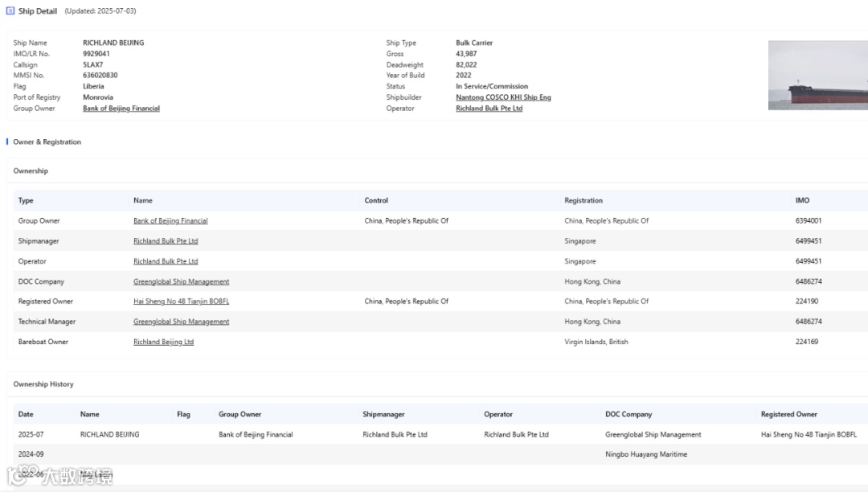Select the Registered Owner column header in history
Viewport: 868px width, 492px height.
789,414
